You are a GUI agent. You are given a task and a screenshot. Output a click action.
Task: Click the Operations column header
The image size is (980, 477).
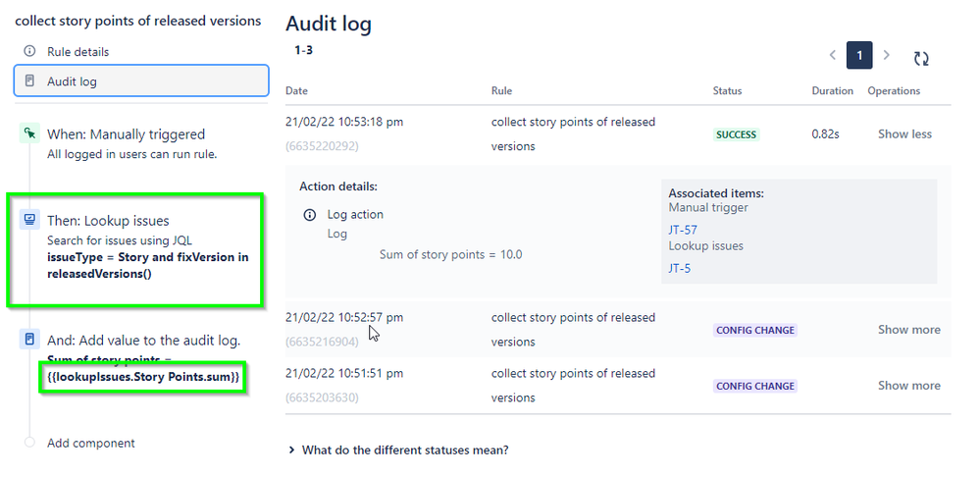coord(894,90)
